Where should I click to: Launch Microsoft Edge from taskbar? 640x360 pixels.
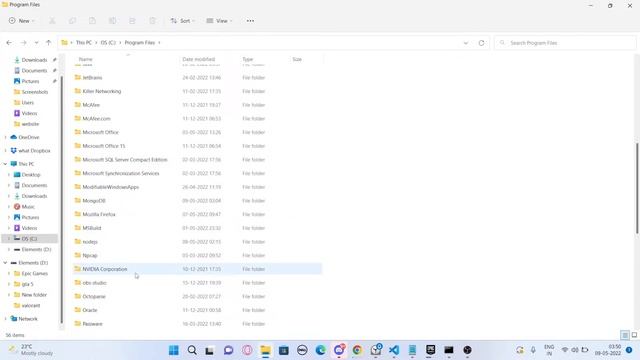coord(320,350)
